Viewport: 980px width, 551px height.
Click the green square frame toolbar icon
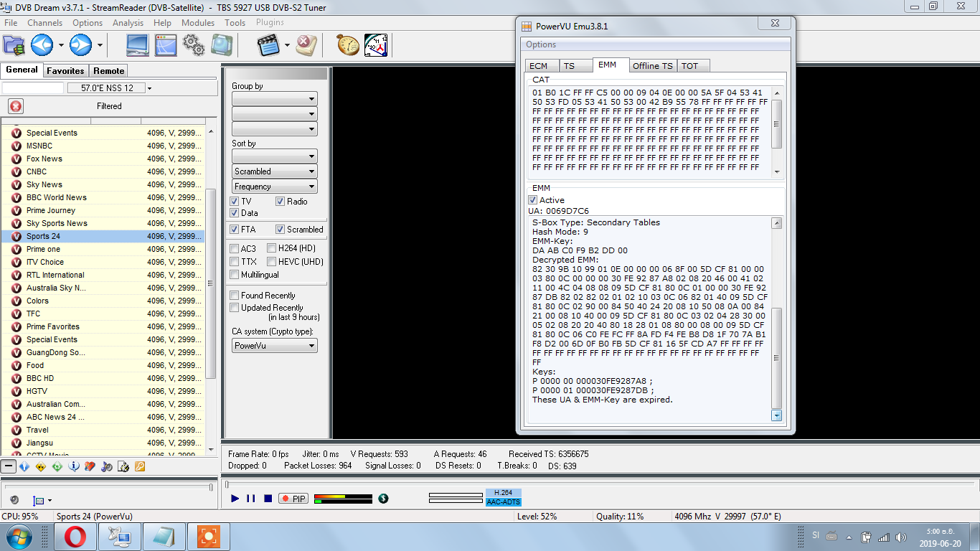click(x=222, y=45)
